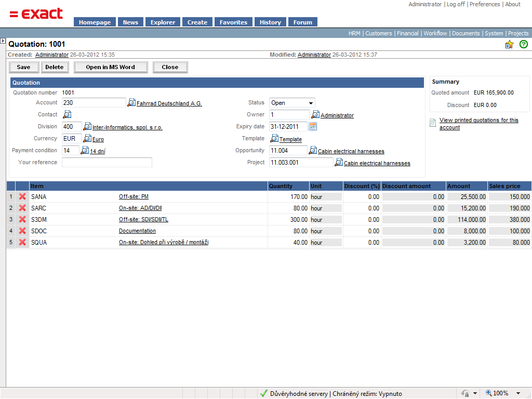This screenshot has width=532, height=399.
Task: Open the Contact lookup magnifier icon
Action: tap(67, 114)
